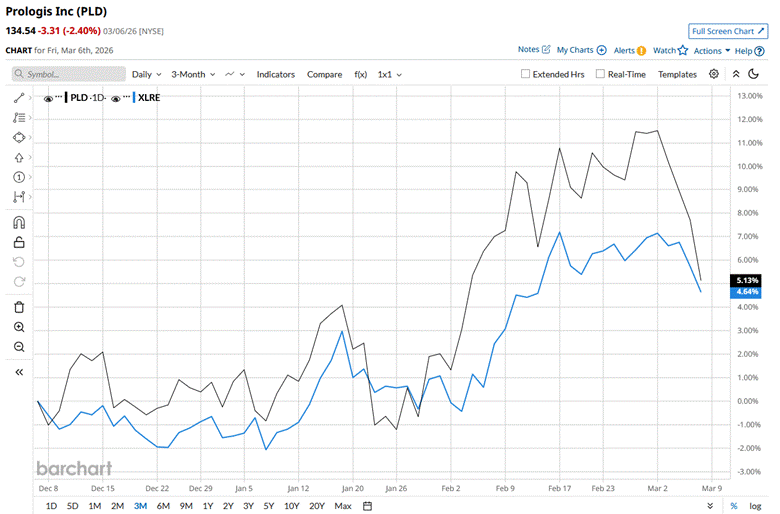Select the measurement range tool

point(19,197)
